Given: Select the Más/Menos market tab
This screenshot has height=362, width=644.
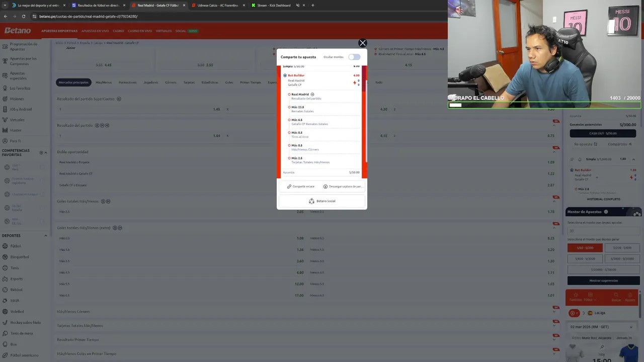Looking at the screenshot, I should [x=104, y=82].
